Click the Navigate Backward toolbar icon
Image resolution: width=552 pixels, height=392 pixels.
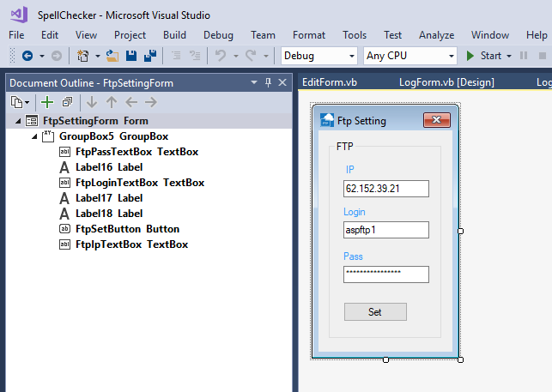[x=27, y=56]
